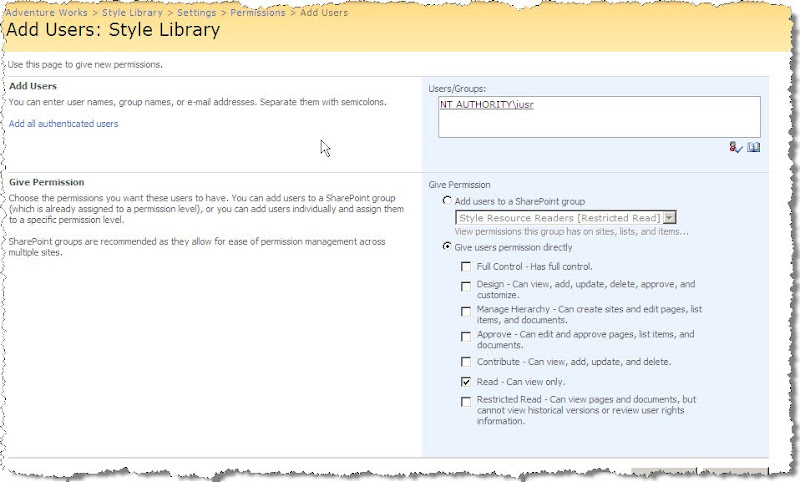
Task: Uncheck the Read - Can view only box
Action: 466,382
